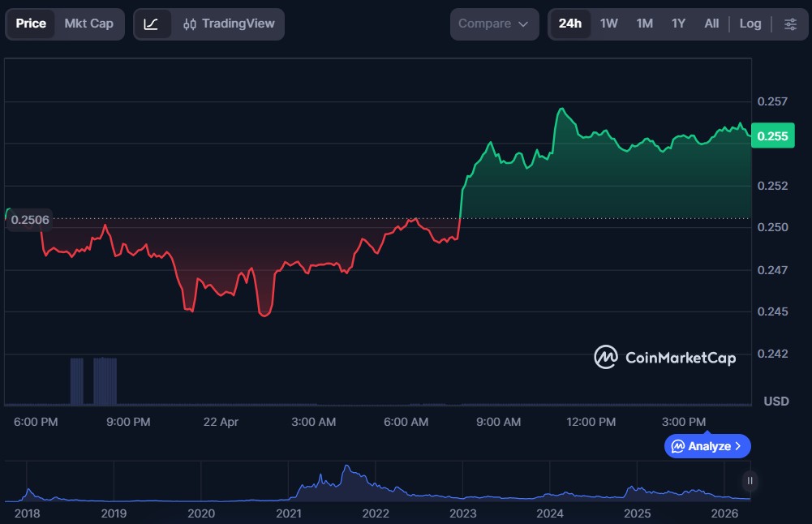Click the 0.2506 opening price label
Image resolution: width=812 pixels, height=524 pixels.
30,219
